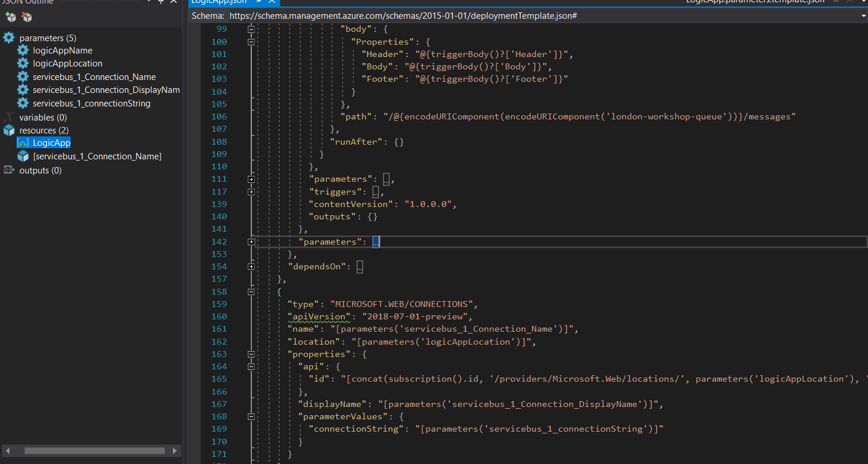Click the outline panel horizontal scrollbar
The image size is (868, 464).
pyautogui.click(x=94, y=451)
